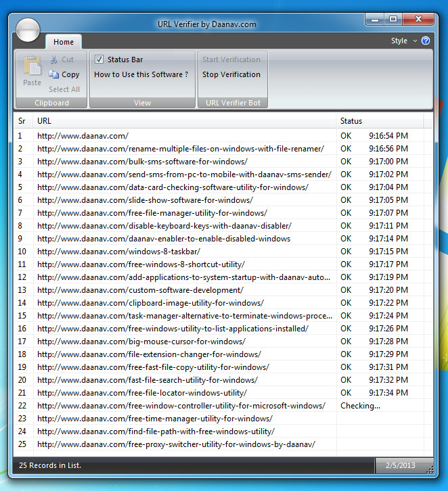The width and height of the screenshot is (448, 491).
Task: Select the disable-keyboard-keys URL row
Action: pos(223,226)
